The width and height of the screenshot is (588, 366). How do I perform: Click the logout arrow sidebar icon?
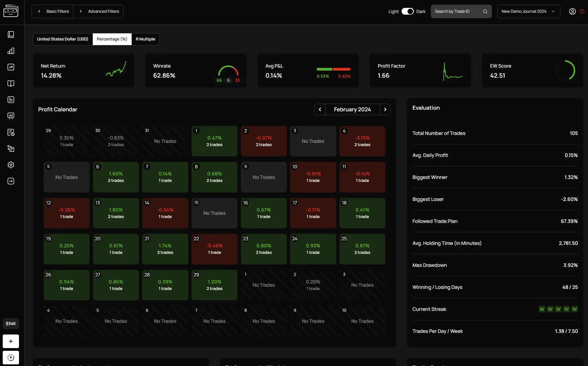(11, 181)
